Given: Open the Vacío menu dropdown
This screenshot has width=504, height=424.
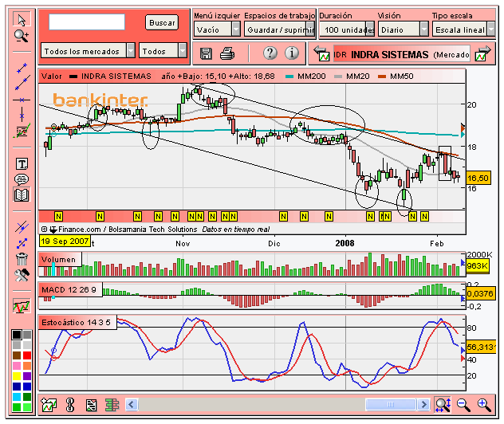Looking at the screenshot, I should click(x=217, y=29).
